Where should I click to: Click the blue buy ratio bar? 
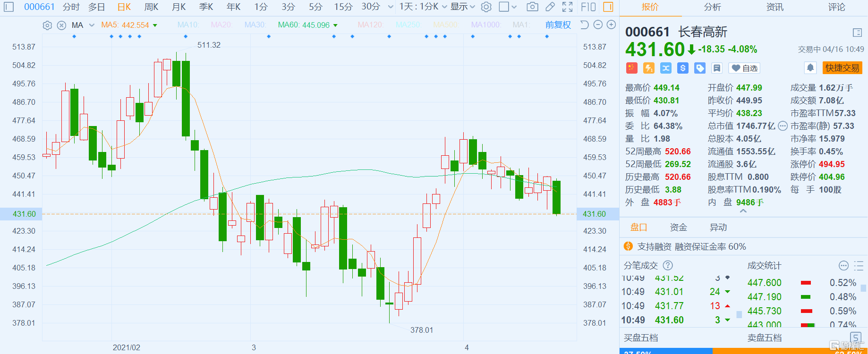coord(666,351)
